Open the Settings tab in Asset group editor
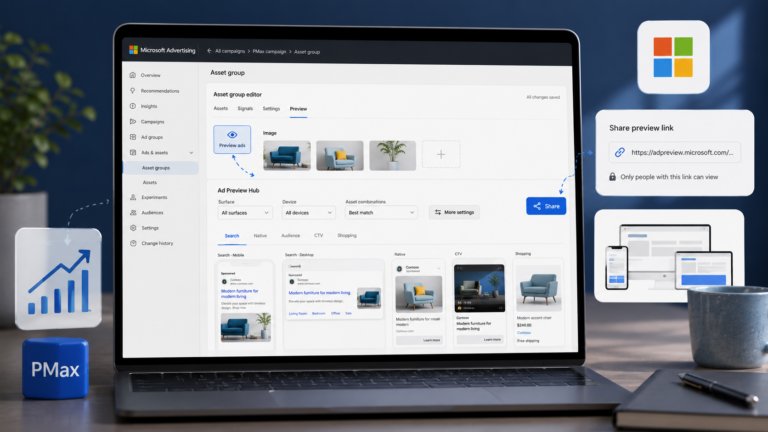 [x=271, y=108]
